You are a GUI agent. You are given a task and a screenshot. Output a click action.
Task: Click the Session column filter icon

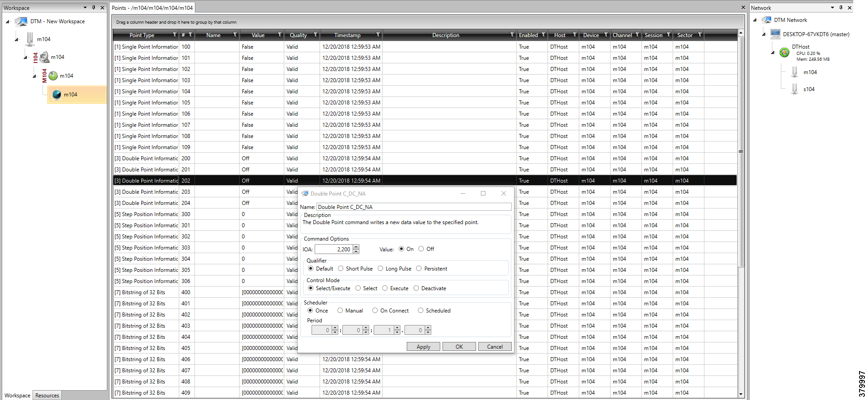tap(669, 35)
